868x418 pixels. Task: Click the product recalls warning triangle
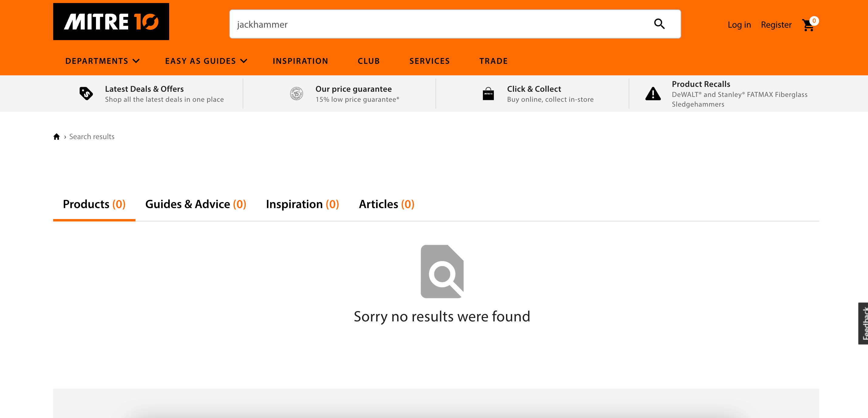coord(653,94)
